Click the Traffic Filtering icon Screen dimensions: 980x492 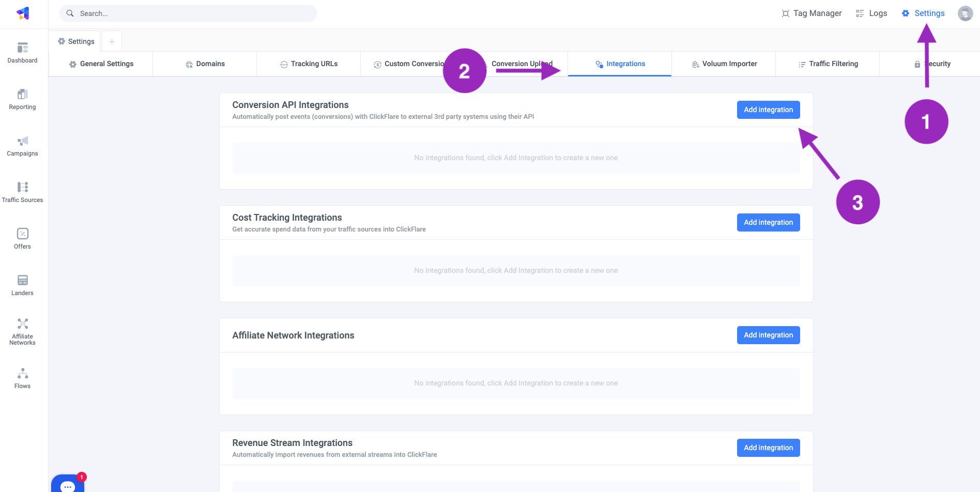click(802, 64)
